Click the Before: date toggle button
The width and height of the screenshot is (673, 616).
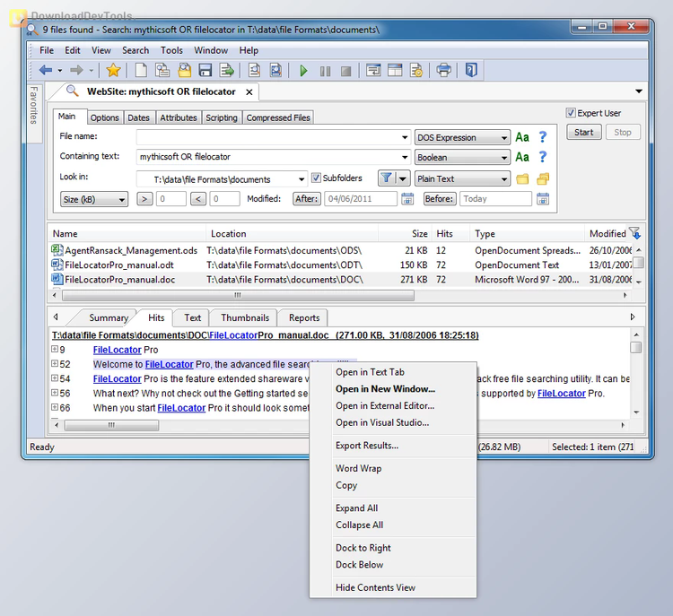[x=440, y=199]
